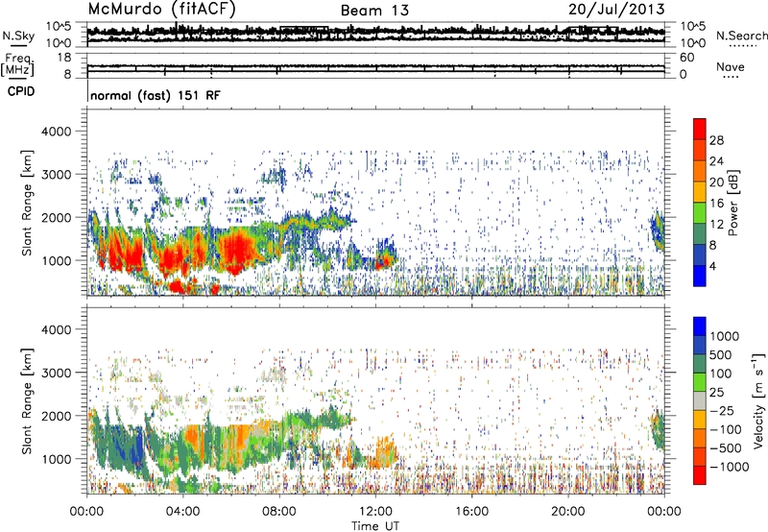Click the blue swatch of Power colorbar bottom
This screenshot has height=532, width=768.
click(700, 277)
